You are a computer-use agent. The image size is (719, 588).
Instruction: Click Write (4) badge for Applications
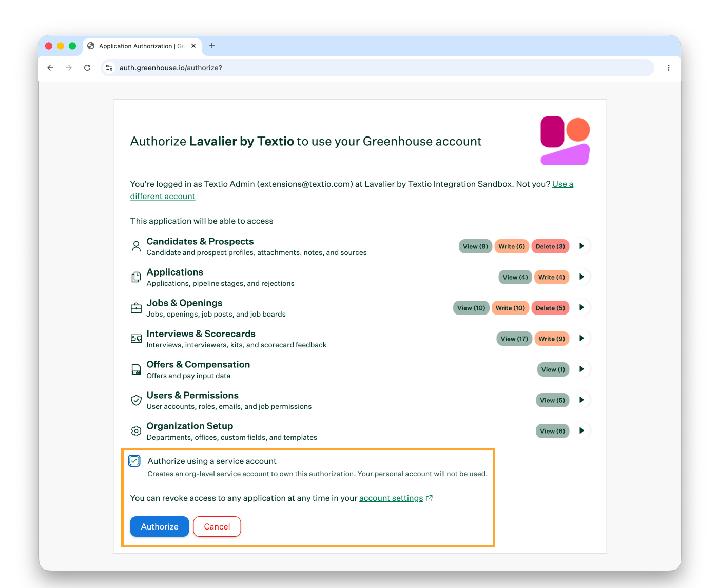tap(552, 277)
